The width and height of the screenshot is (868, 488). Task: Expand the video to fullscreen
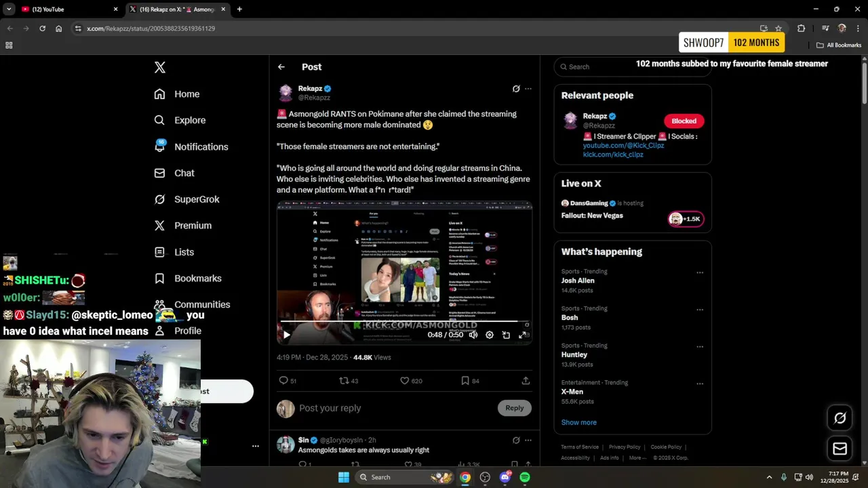pyautogui.click(x=523, y=335)
